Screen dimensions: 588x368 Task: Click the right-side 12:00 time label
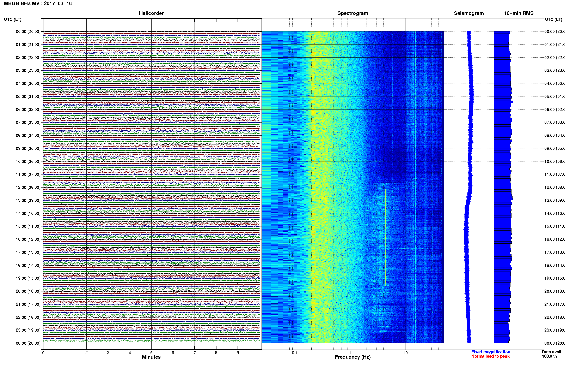click(x=555, y=187)
